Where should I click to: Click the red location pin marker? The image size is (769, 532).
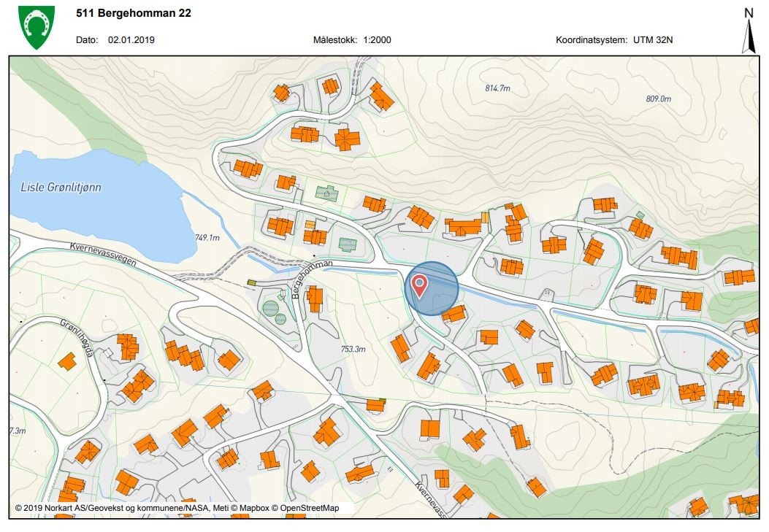tap(419, 287)
